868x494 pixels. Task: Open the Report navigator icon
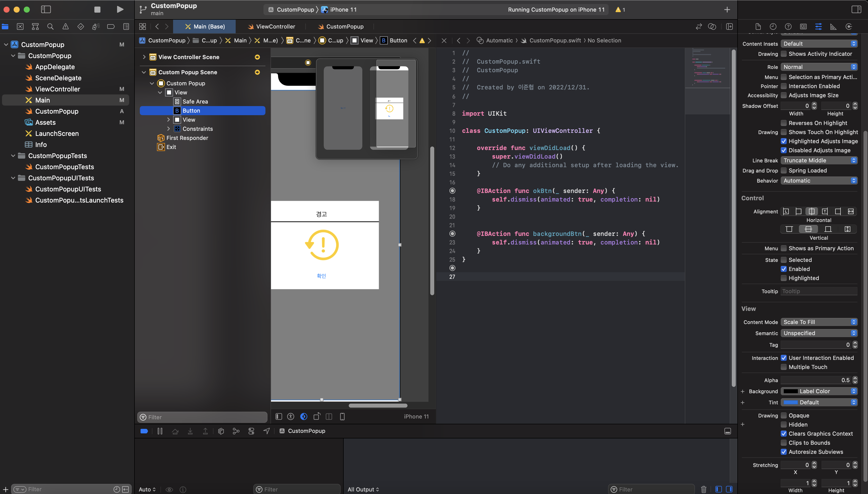pos(126,27)
